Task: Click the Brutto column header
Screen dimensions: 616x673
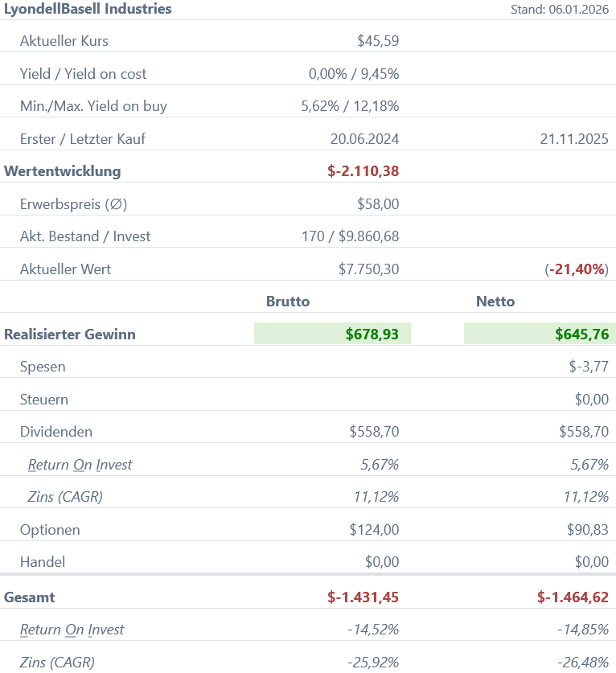Action: click(288, 302)
